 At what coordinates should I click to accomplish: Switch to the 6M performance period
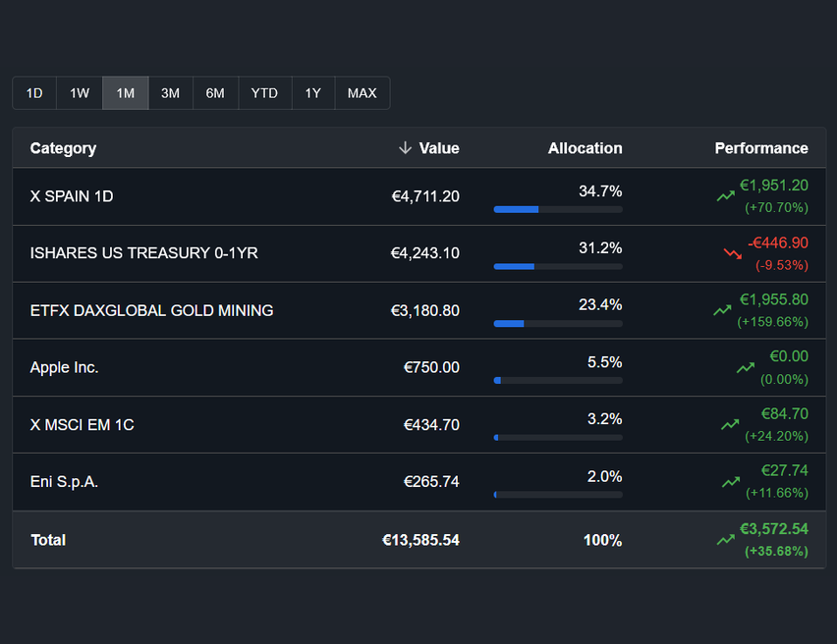[215, 93]
